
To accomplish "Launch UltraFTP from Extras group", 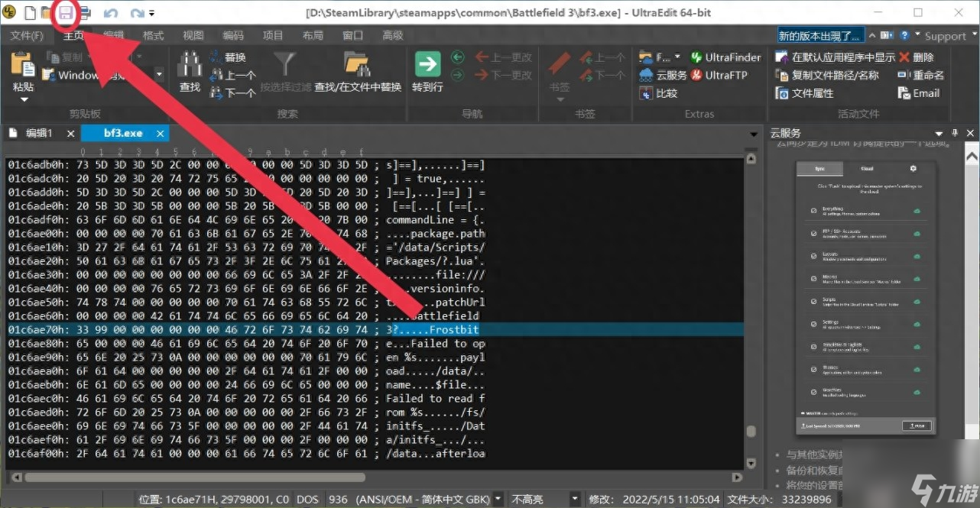I will click(x=719, y=75).
